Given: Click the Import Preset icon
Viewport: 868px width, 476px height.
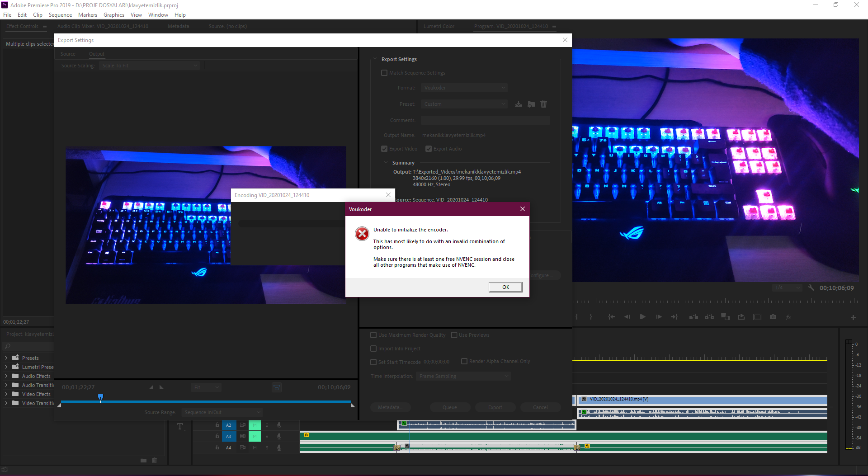Looking at the screenshot, I should pyautogui.click(x=531, y=104).
